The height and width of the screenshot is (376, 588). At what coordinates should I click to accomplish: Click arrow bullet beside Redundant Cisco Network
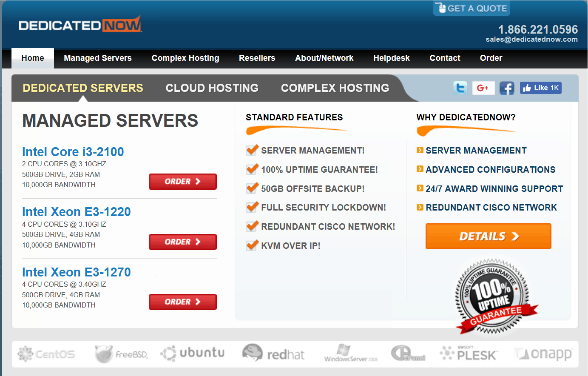(x=420, y=207)
